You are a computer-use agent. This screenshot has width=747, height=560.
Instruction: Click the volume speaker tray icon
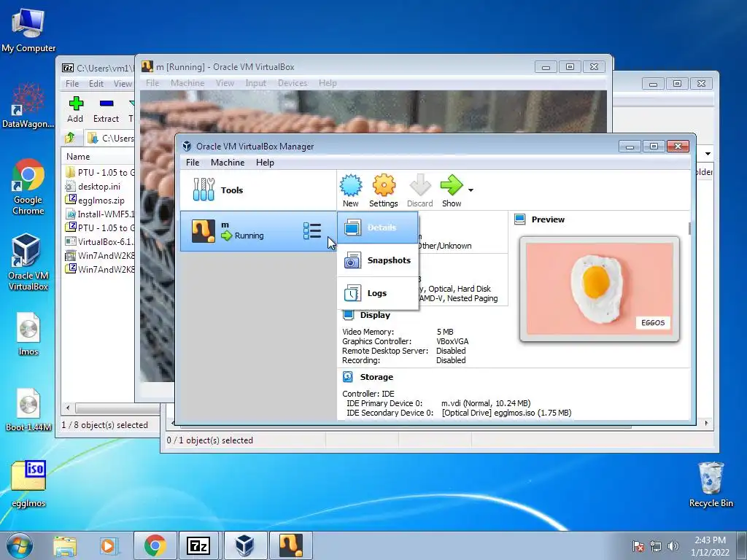click(673, 545)
